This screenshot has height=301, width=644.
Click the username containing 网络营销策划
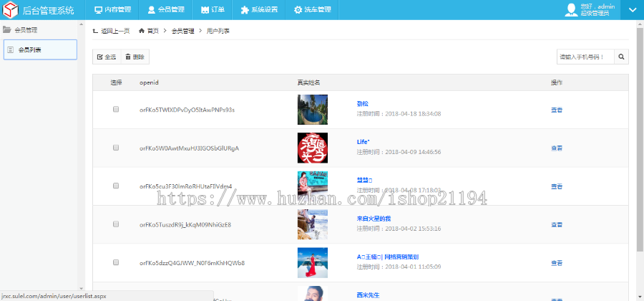[388, 257]
